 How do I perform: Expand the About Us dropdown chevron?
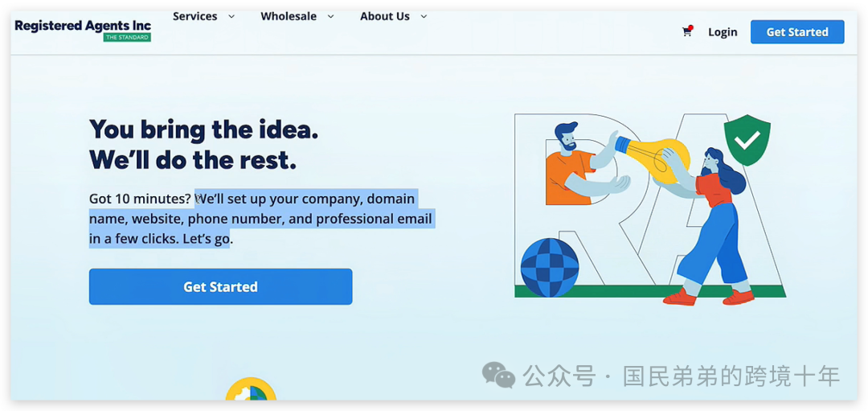point(424,17)
